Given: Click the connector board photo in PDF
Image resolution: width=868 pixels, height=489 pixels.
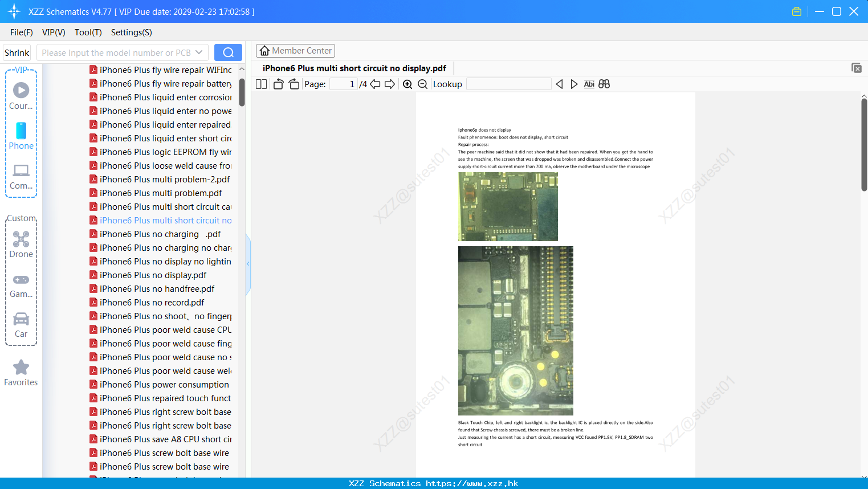Looking at the screenshot, I should pyautogui.click(x=516, y=331).
